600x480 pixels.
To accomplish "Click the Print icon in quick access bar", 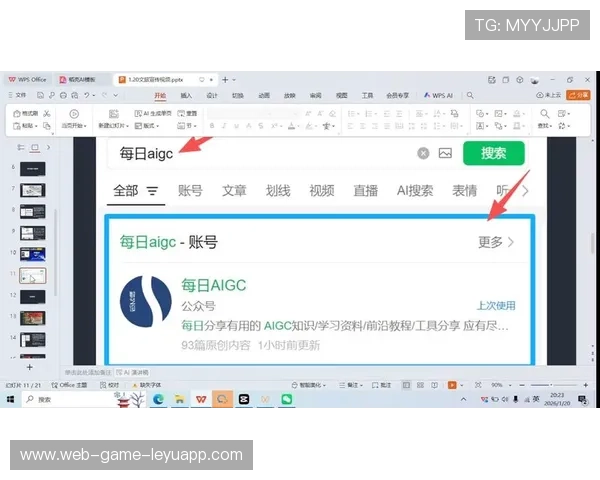I will [63, 95].
